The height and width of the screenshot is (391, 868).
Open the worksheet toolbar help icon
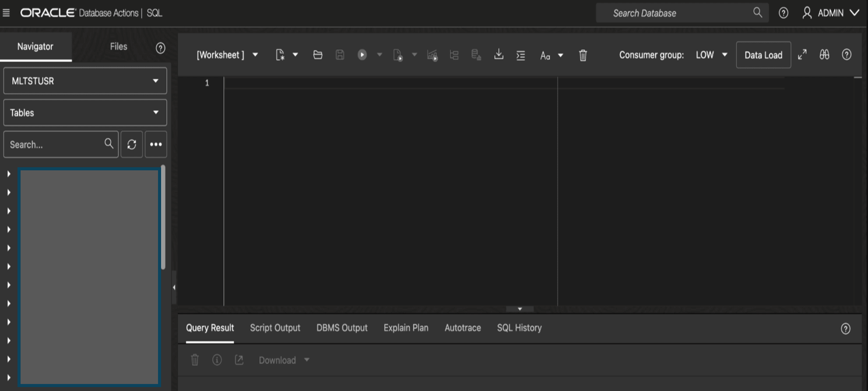click(847, 55)
